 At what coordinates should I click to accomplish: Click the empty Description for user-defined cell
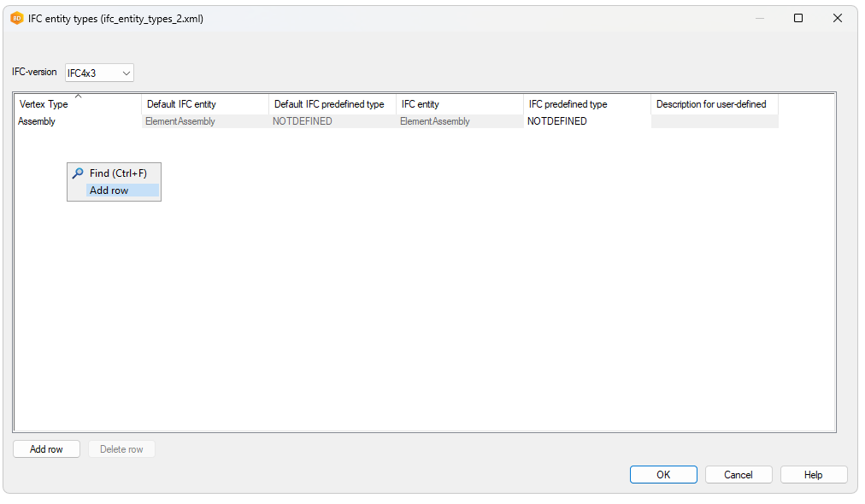[x=714, y=121]
